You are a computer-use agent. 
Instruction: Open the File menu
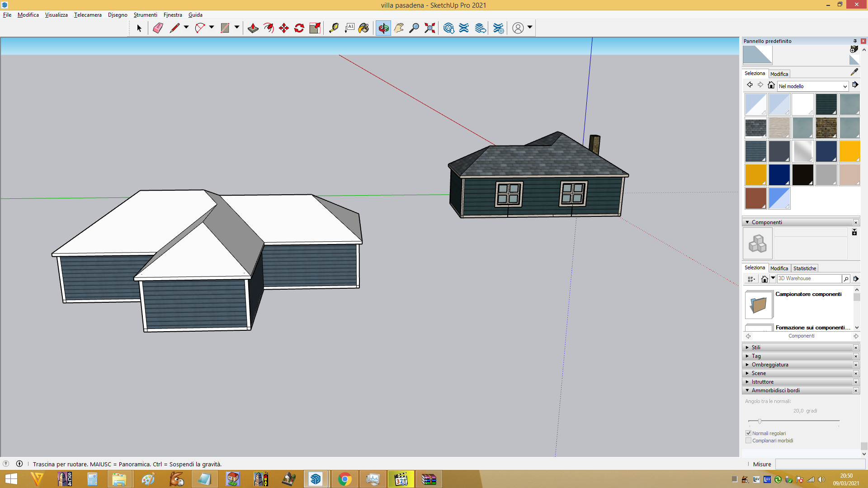pos(7,15)
